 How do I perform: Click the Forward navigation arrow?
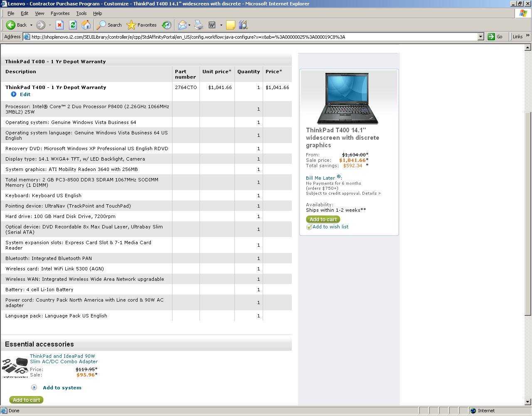41,25
